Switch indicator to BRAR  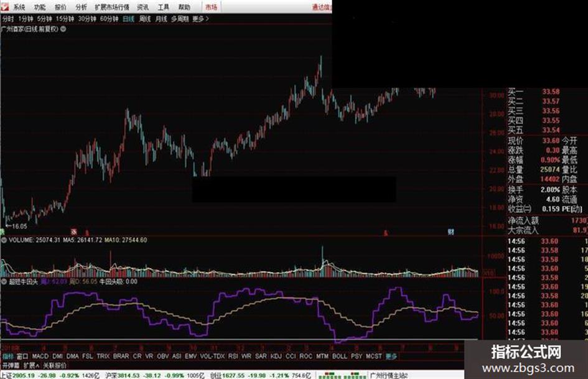[121, 357]
